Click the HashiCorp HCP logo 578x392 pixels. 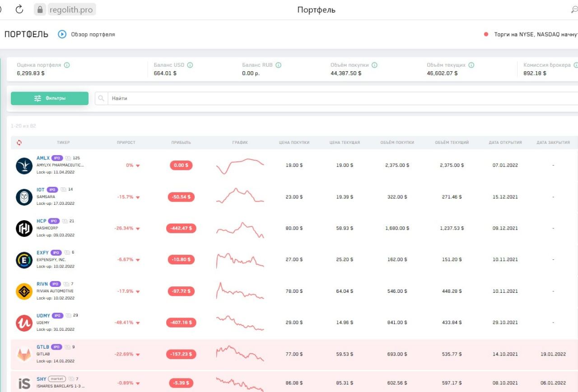coord(24,228)
